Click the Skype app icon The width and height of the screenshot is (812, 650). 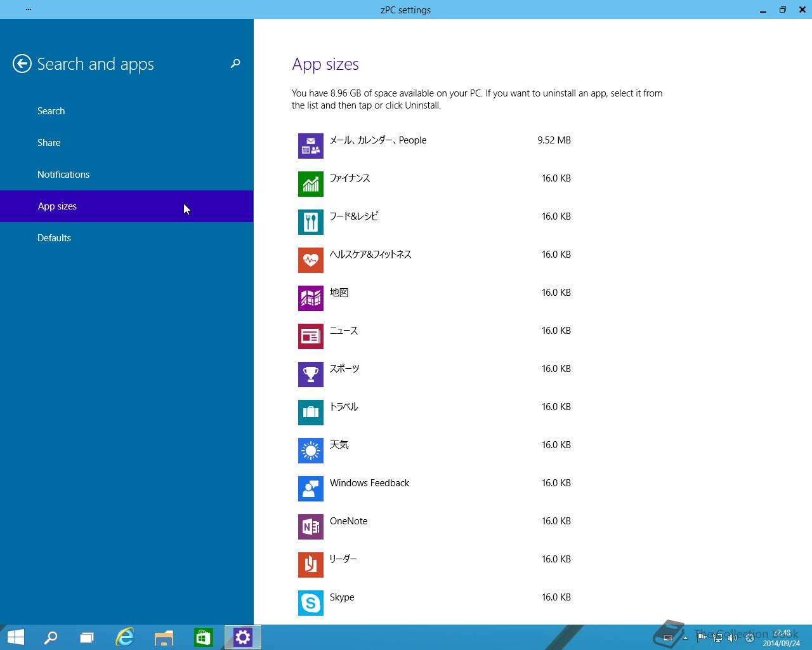click(x=311, y=603)
